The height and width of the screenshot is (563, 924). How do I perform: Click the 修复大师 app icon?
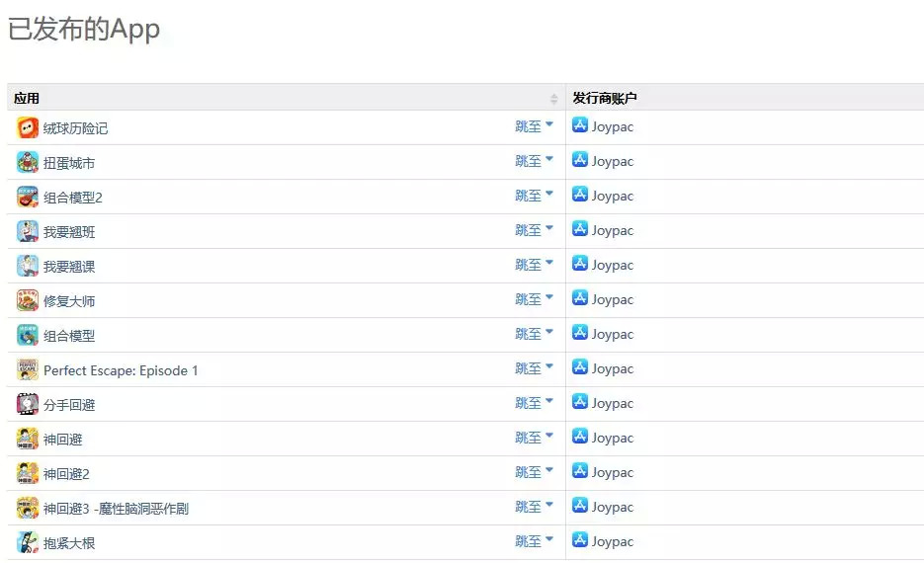point(28,300)
